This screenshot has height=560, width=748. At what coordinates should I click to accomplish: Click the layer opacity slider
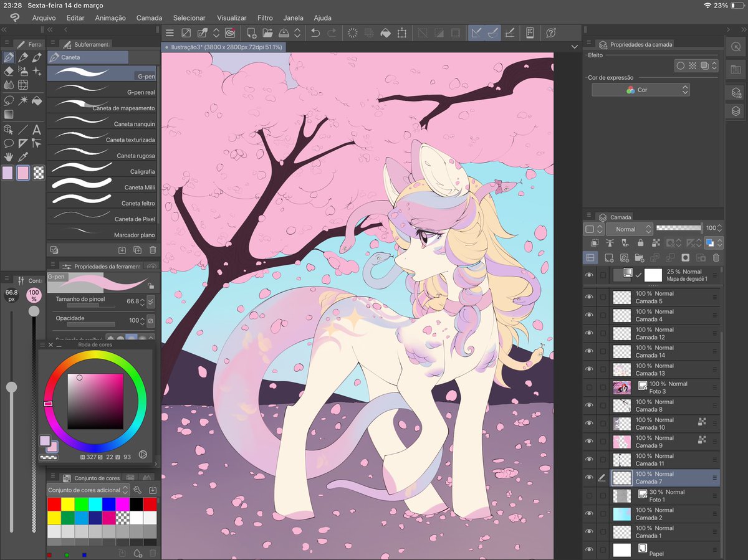[678, 228]
